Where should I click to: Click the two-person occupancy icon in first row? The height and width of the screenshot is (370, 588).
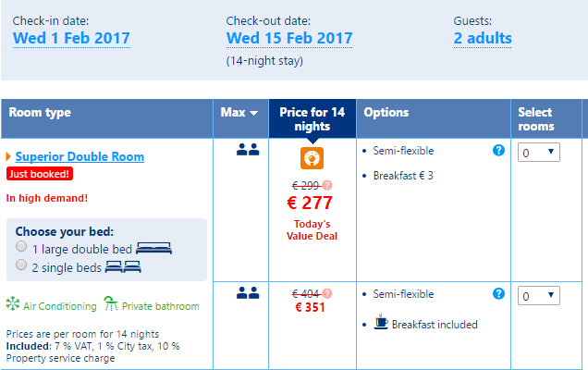pos(248,150)
